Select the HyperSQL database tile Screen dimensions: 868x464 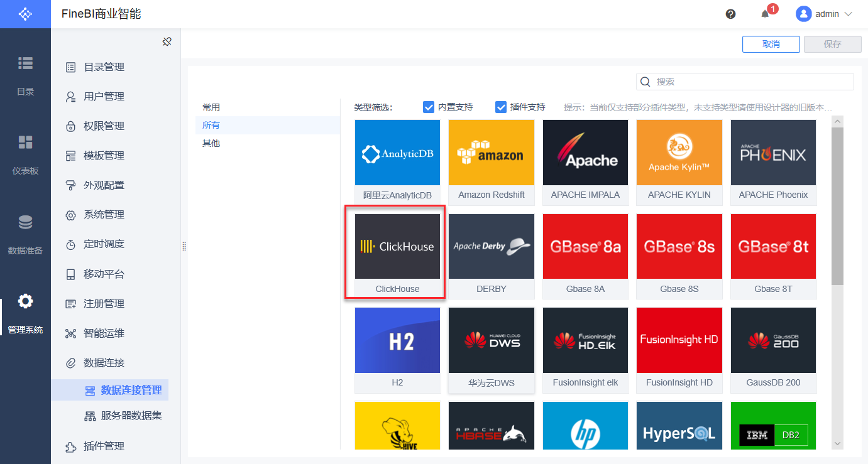point(679,426)
